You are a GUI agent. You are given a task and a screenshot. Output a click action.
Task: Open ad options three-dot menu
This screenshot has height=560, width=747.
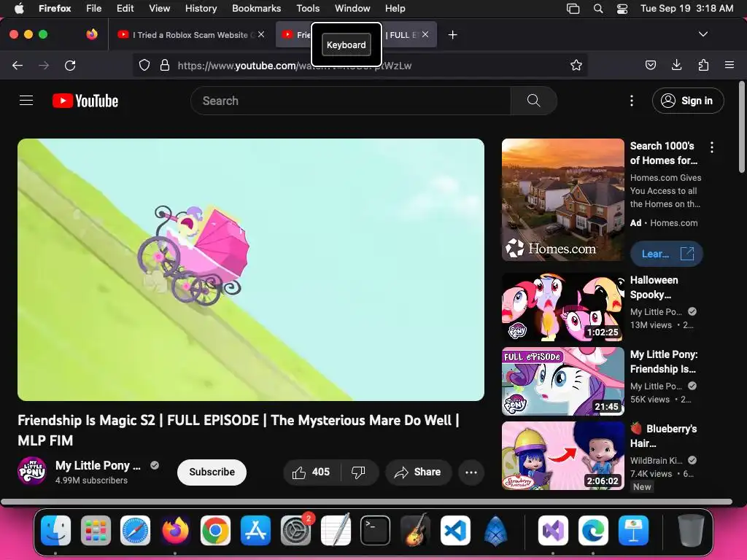712,147
